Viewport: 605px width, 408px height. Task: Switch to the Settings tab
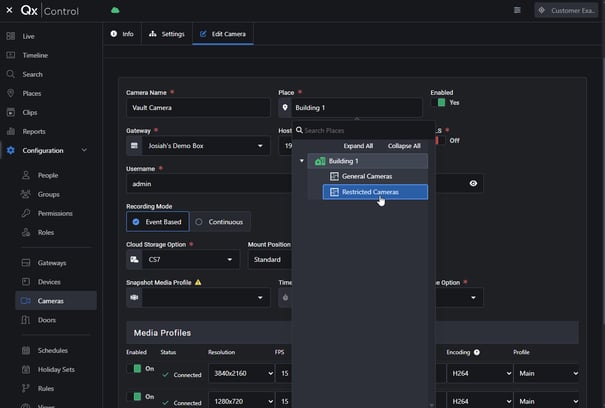point(167,34)
